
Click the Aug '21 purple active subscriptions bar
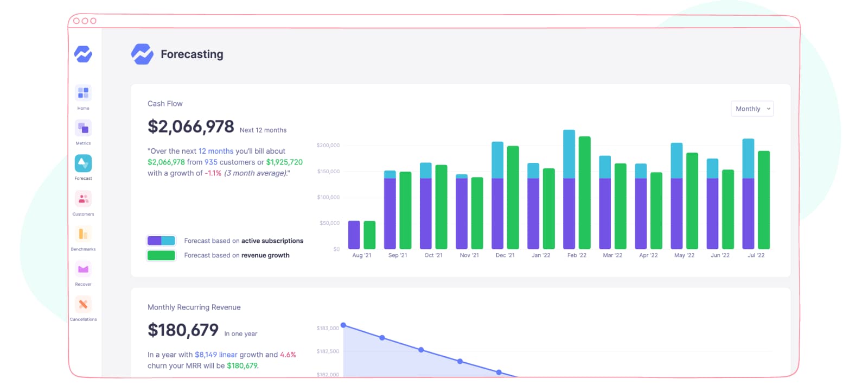tap(354, 235)
